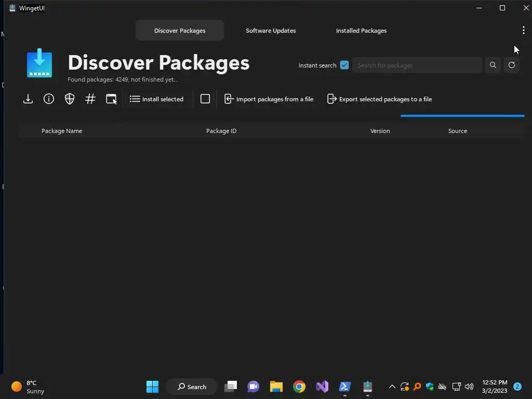Sort by Version column header

click(380, 131)
